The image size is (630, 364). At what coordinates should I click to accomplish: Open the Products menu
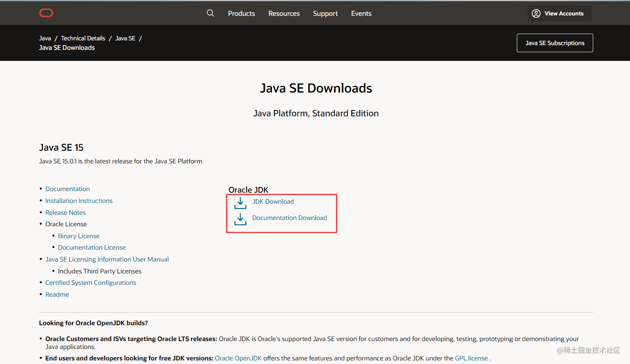[241, 13]
